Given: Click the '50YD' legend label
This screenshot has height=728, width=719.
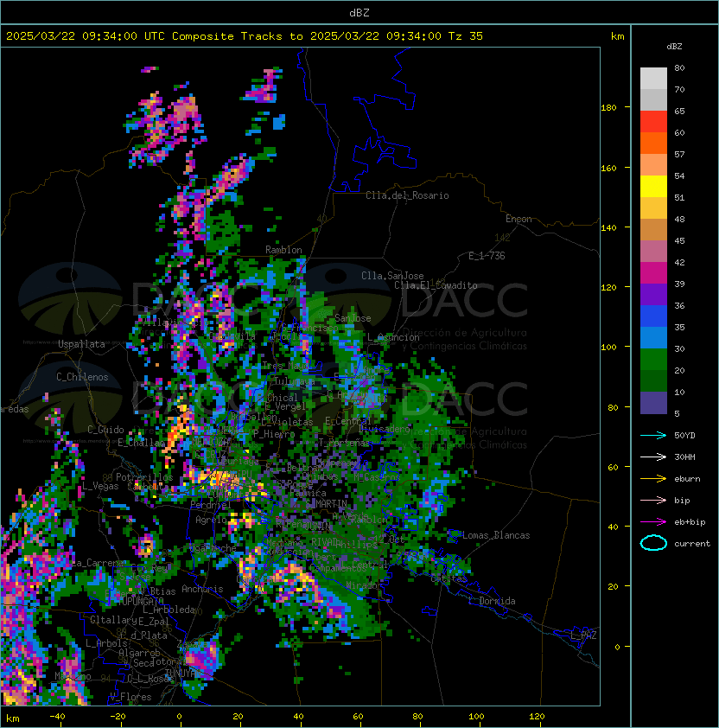Looking at the screenshot, I should (x=684, y=436).
